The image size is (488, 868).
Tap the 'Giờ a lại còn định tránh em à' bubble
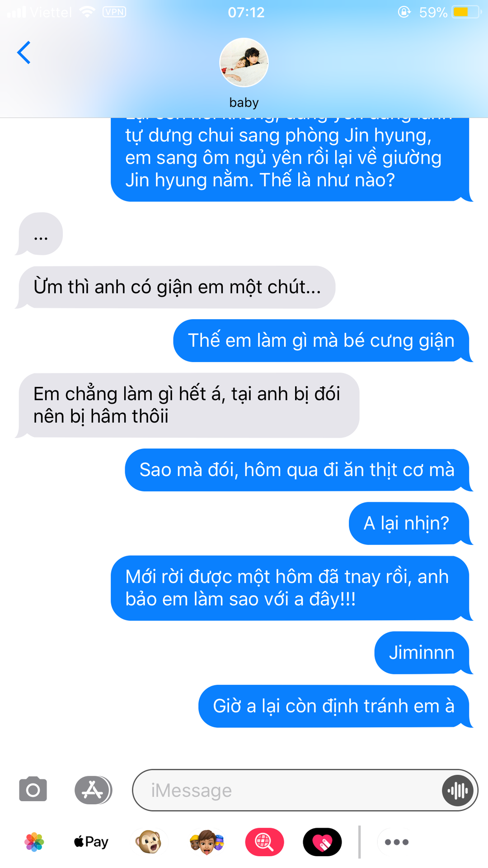335,706
